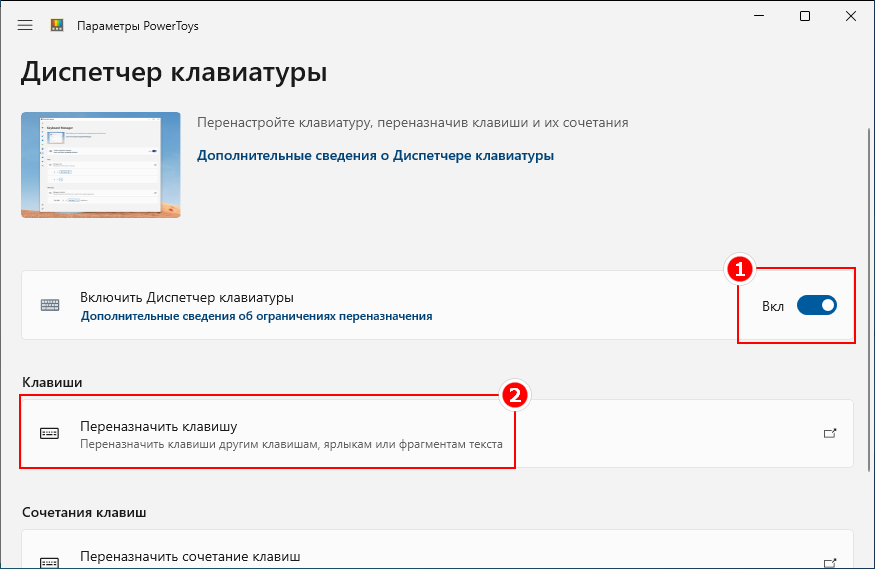This screenshot has height=569, width=875.
Task: Click external-open icon for Переназначить сочетание клавиш
Action: coord(830,562)
